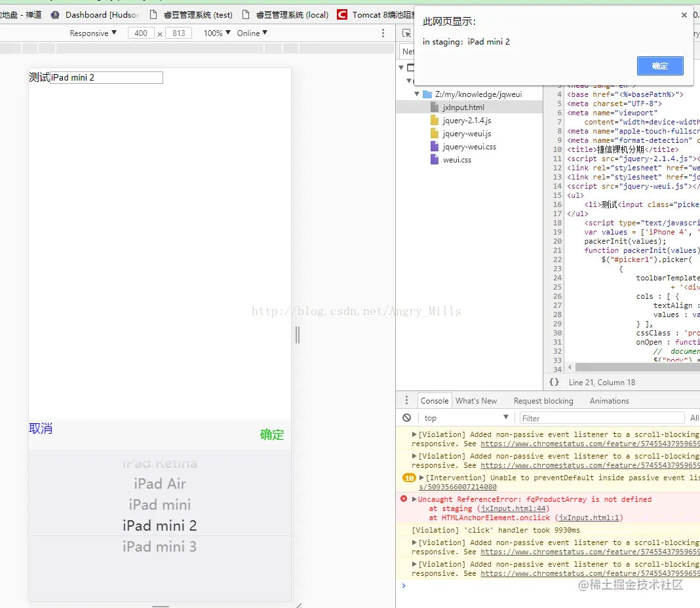700x608 pixels.
Task: Select iPad Air in the picker
Action: (x=160, y=484)
